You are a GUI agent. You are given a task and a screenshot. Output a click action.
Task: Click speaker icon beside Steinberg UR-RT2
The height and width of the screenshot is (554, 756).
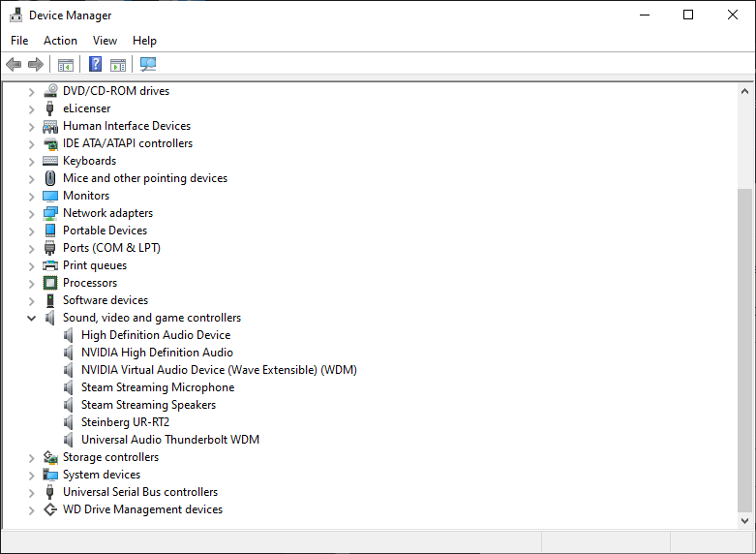69,422
